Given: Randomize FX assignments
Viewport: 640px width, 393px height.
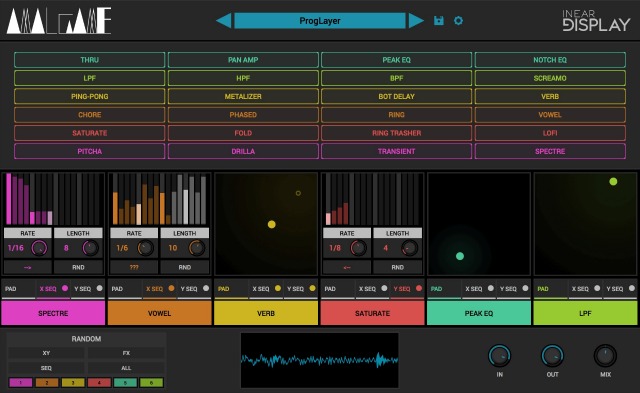Looking at the screenshot, I should 126,353.
